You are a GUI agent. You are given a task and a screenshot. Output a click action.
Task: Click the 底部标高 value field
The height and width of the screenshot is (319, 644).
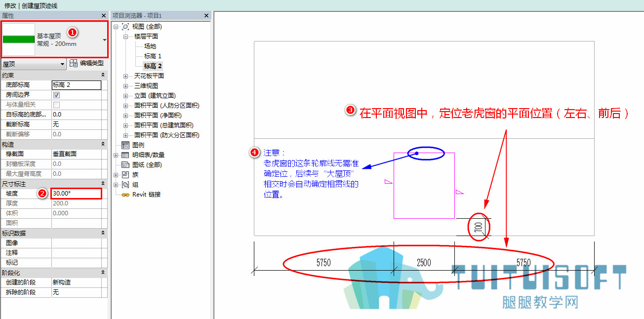(x=77, y=85)
